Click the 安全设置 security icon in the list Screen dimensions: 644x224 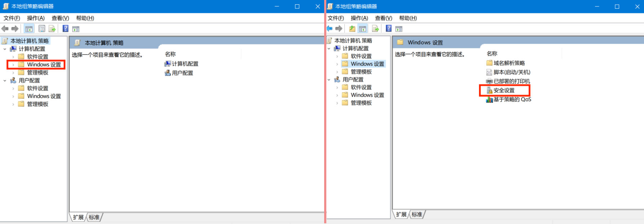(489, 90)
